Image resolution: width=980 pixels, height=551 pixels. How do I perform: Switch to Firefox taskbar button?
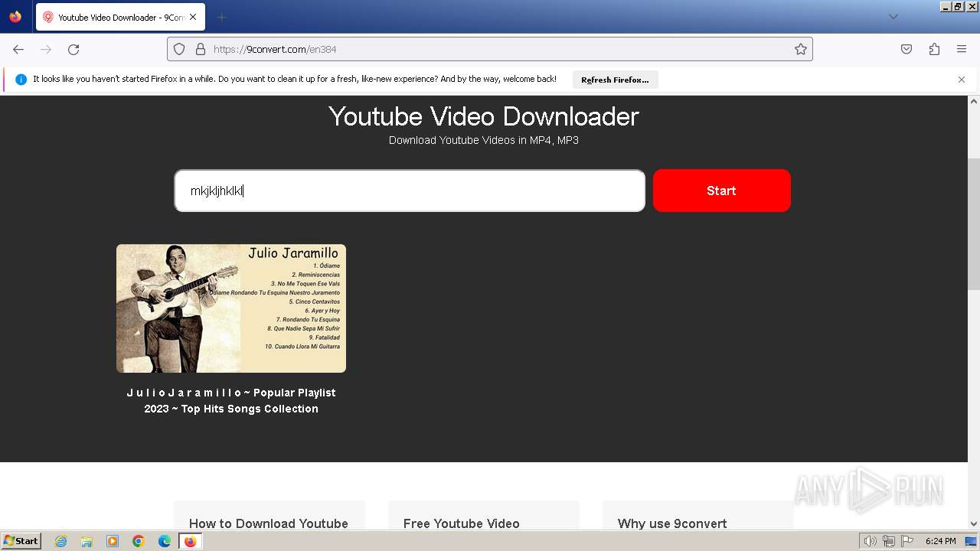pos(190,541)
